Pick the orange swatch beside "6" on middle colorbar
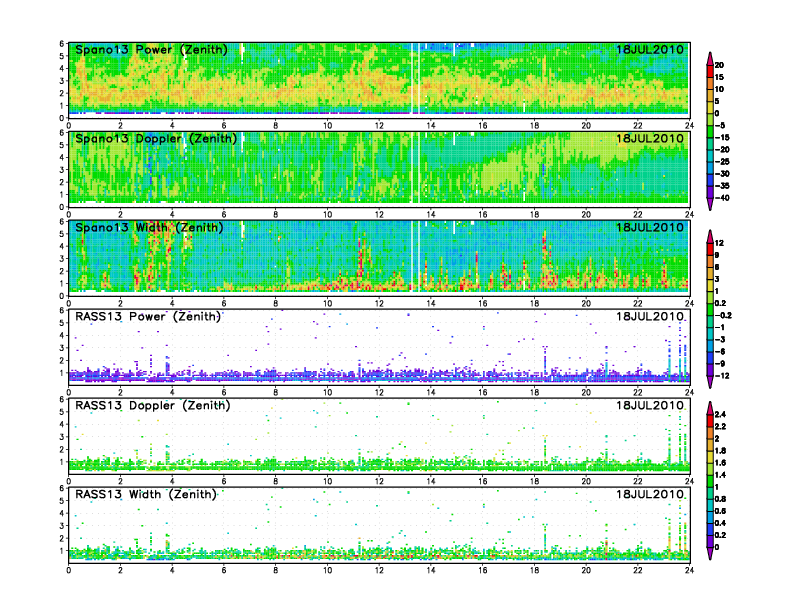Screen dimensions: 792x612 click(x=710, y=261)
